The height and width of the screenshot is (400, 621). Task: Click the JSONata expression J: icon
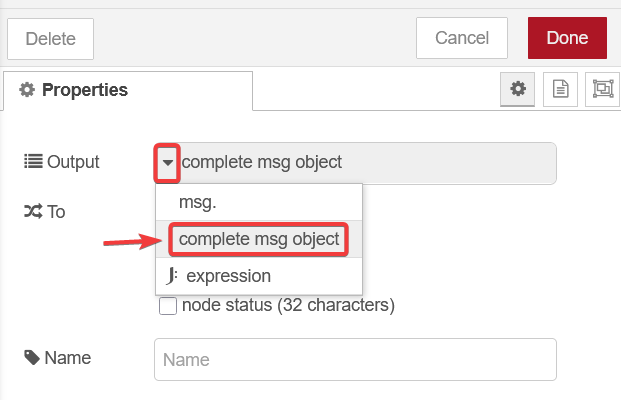click(172, 276)
